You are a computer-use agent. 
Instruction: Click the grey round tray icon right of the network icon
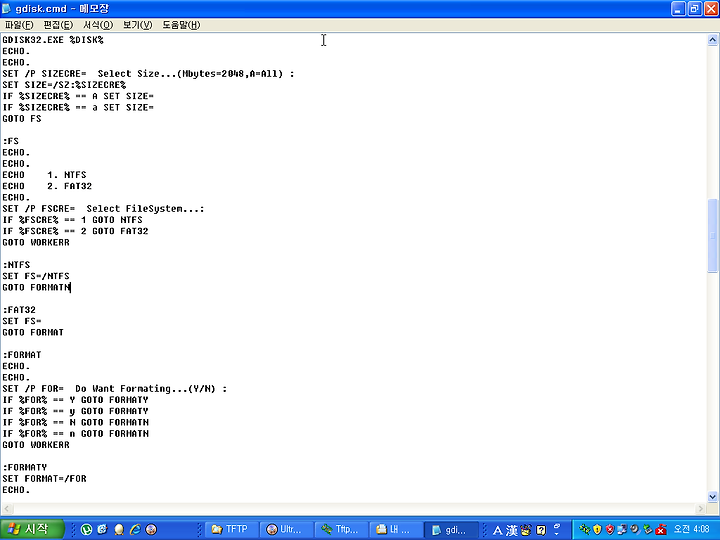[635, 529]
